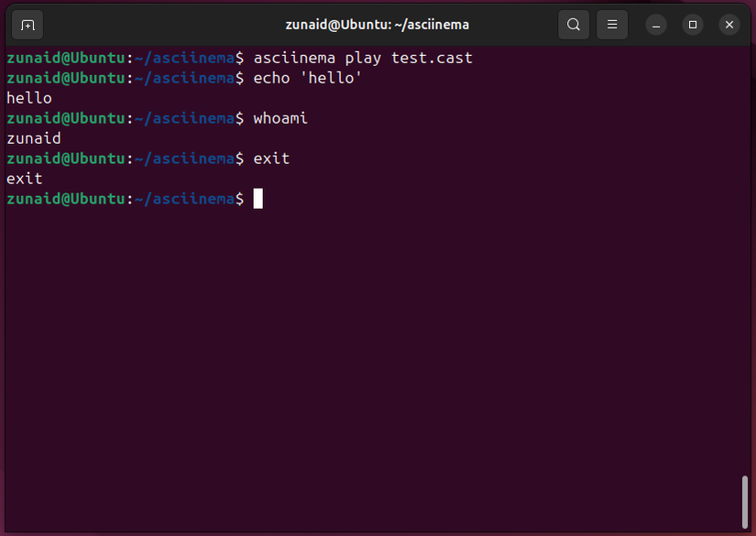This screenshot has width=756, height=536.
Task: Click the blinking terminal cursor block
Action: (x=259, y=198)
